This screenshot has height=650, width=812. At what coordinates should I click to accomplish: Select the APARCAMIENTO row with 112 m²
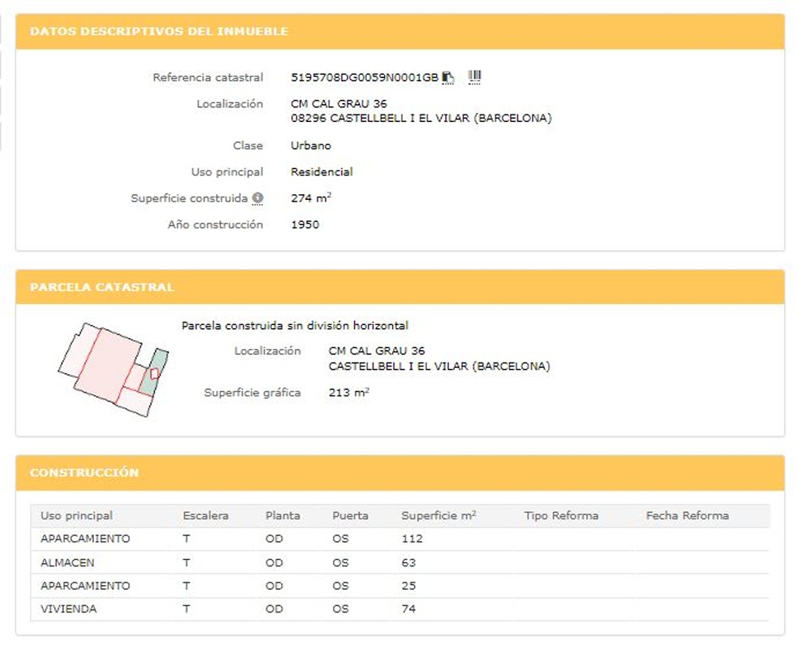coord(400,539)
